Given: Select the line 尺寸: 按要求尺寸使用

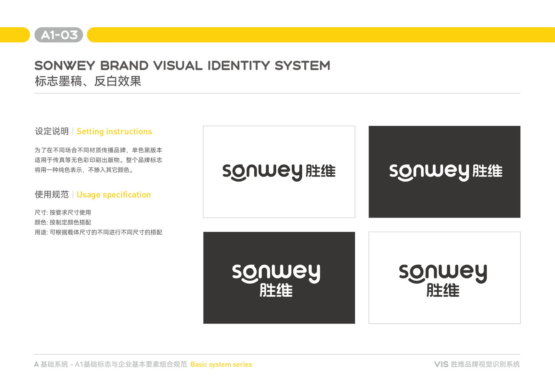Looking at the screenshot, I should 63,212.
